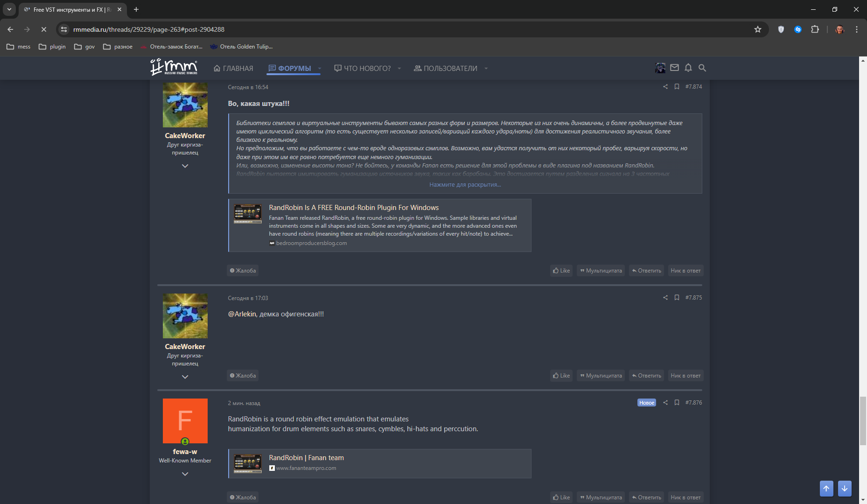Like post #7.876
The width and height of the screenshot is (867, 504).
pos(561,497)
